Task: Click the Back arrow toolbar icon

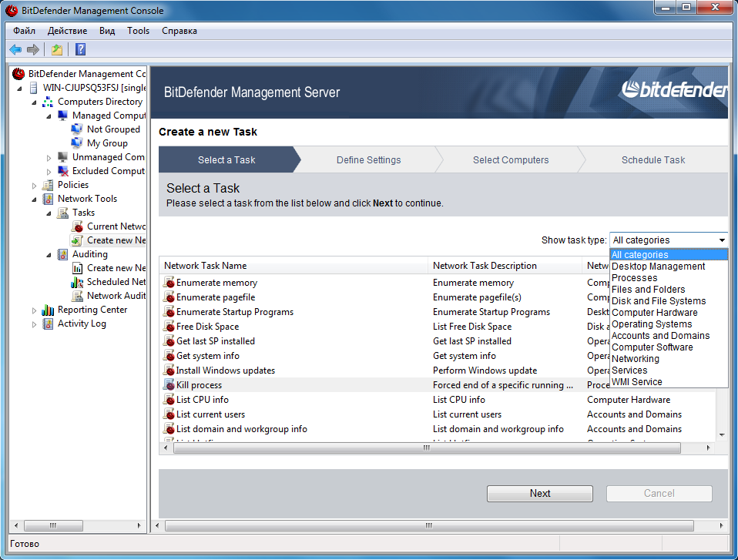Action: pos(15,49)
